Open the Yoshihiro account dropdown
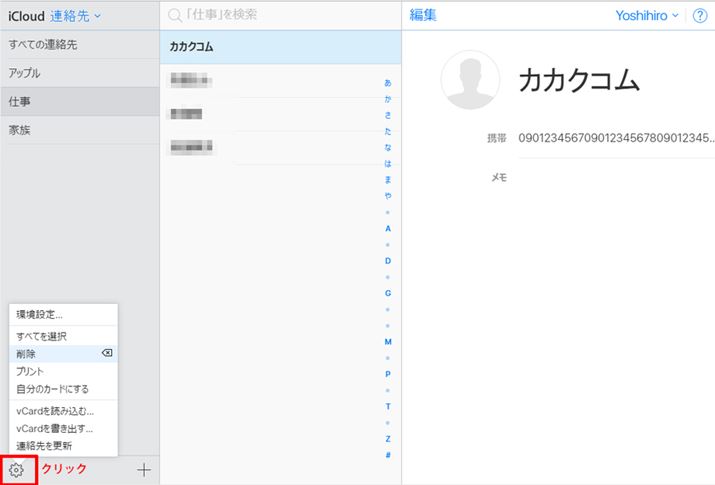Image resolution: width=715 pixels, height=485 pixels. 647,16
